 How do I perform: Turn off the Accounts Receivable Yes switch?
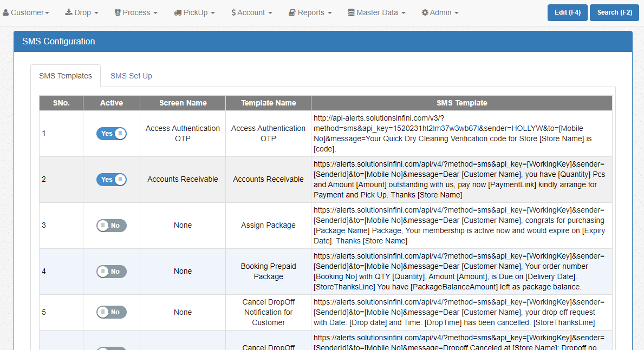click(x=111, y=179)
